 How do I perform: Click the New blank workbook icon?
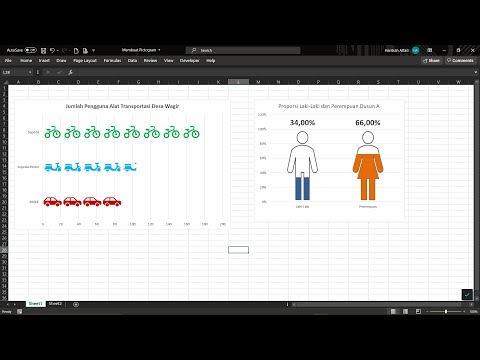pyautogui.click(x=76, y=50)
